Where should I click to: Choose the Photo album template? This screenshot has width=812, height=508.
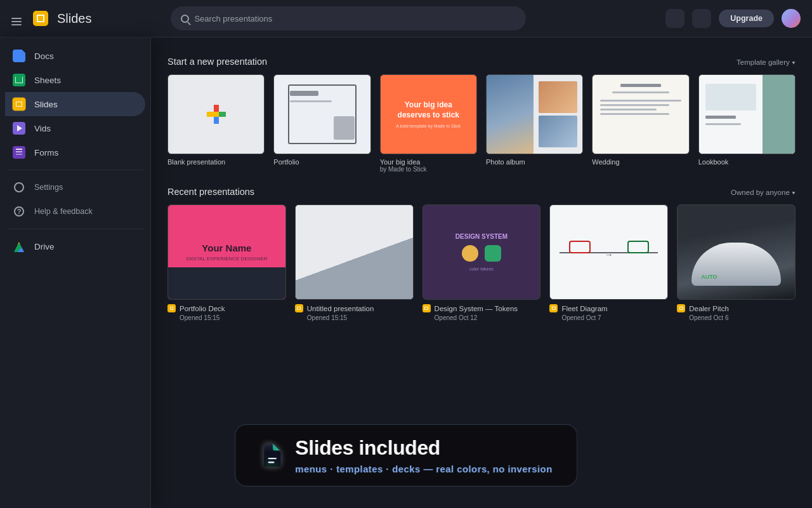pyautogui.click(x=534, y=114)
